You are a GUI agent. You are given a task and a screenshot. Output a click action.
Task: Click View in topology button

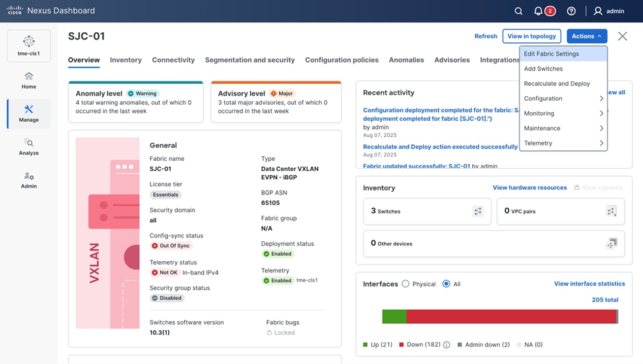532,36
